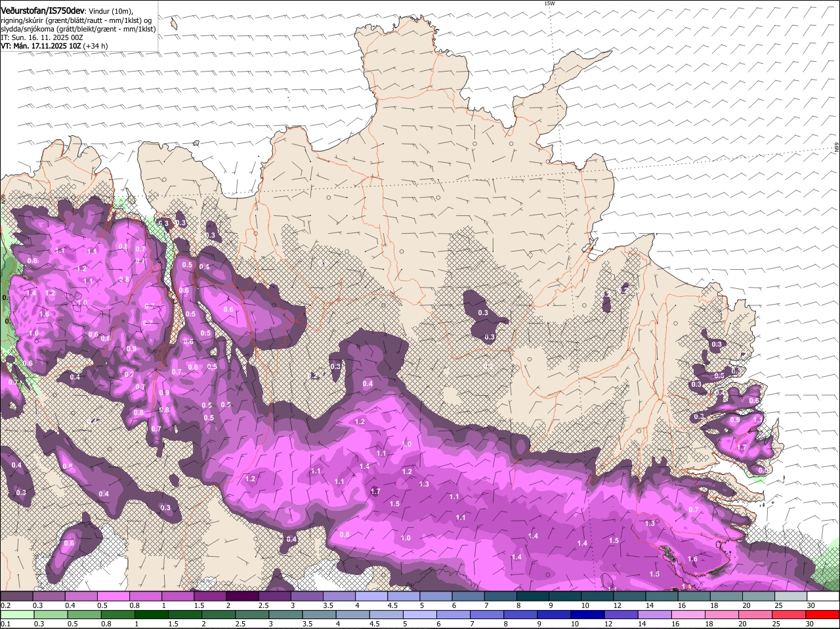Select the lower legend swatch starting at 5

[420, 615]
